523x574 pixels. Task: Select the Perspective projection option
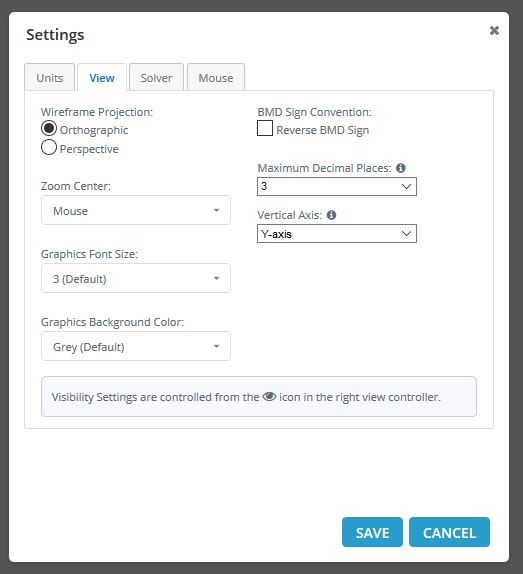49,148
